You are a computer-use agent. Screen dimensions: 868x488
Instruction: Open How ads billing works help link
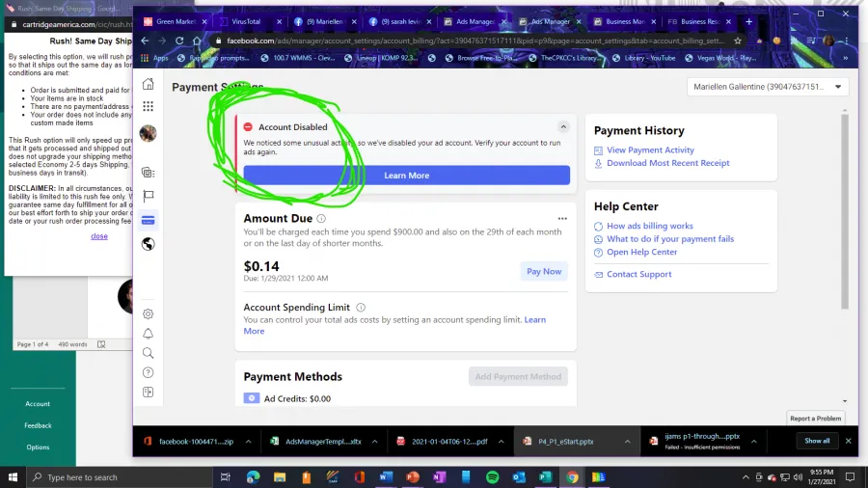coord(649,226)
